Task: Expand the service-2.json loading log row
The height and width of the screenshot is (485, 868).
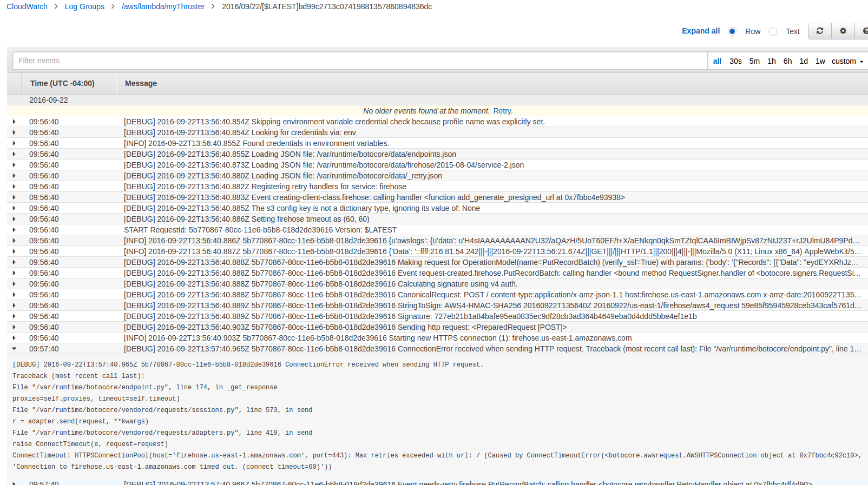Action: pyautogui.click(x=14, y=165)
